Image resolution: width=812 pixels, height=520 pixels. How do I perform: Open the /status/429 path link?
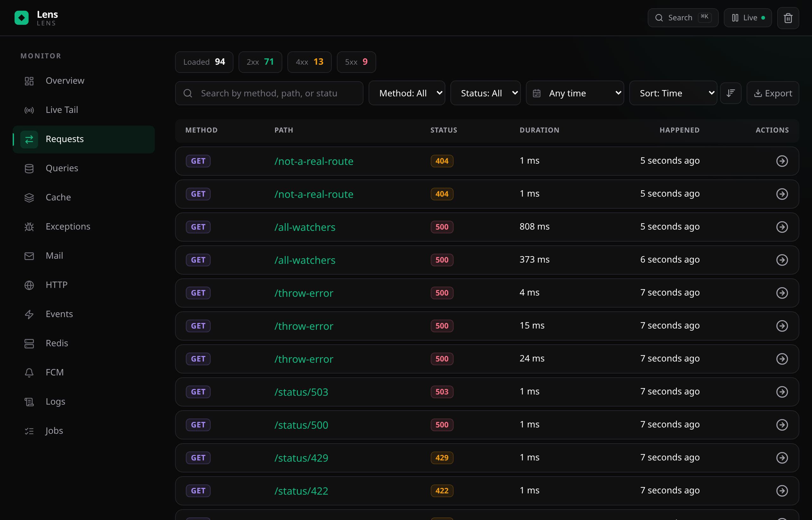tap(301, 458)
